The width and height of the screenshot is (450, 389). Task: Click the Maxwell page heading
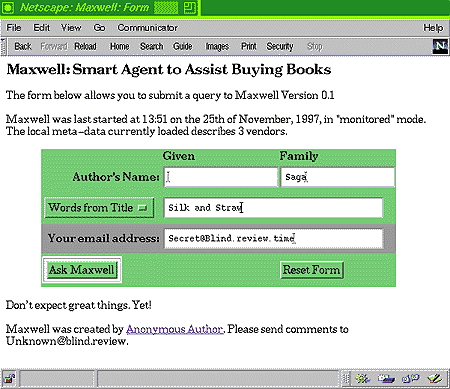[x=169, y=69]
